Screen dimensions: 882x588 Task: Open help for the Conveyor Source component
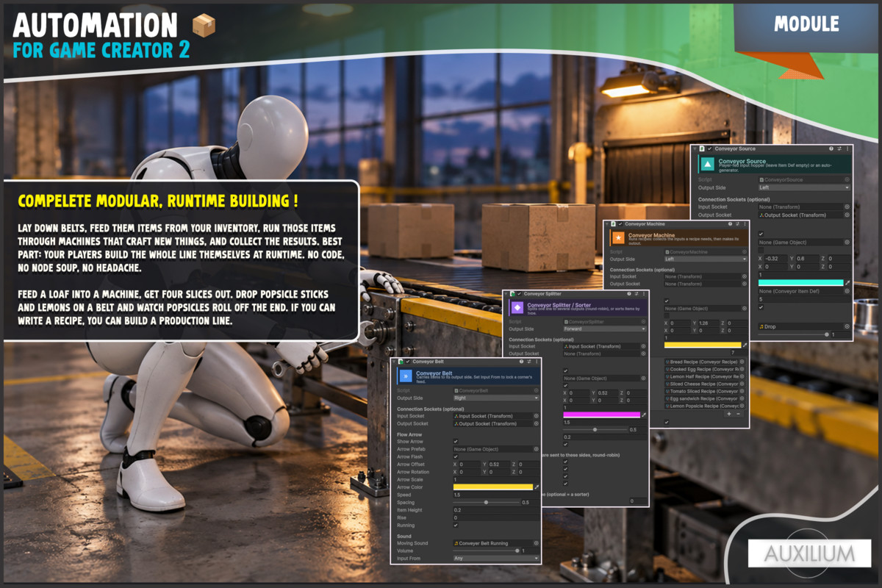pos(831,148)
